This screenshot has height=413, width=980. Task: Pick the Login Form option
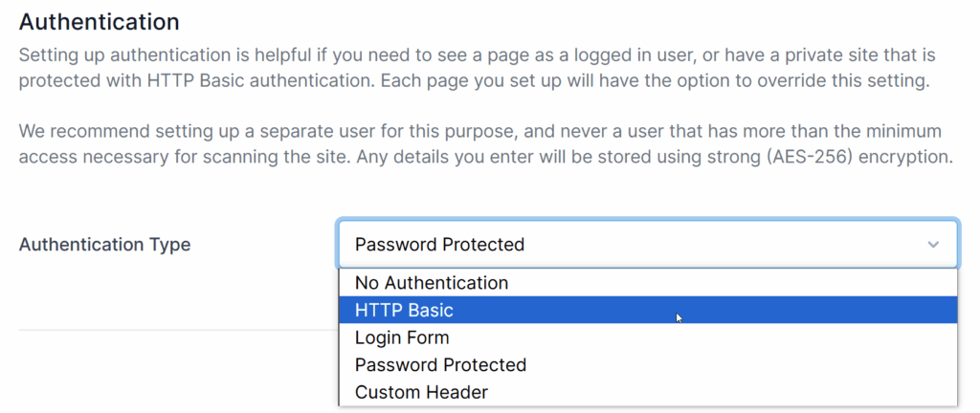(x=402, y=337)
